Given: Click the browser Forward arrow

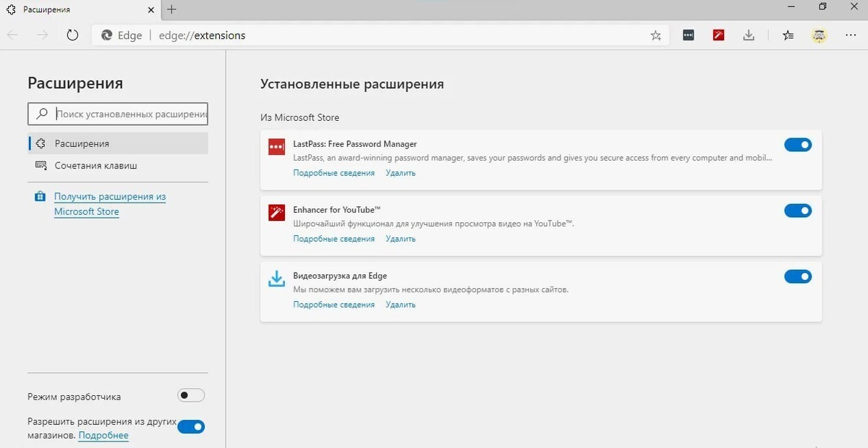Looking at the screenshot, I should [43, 35].
